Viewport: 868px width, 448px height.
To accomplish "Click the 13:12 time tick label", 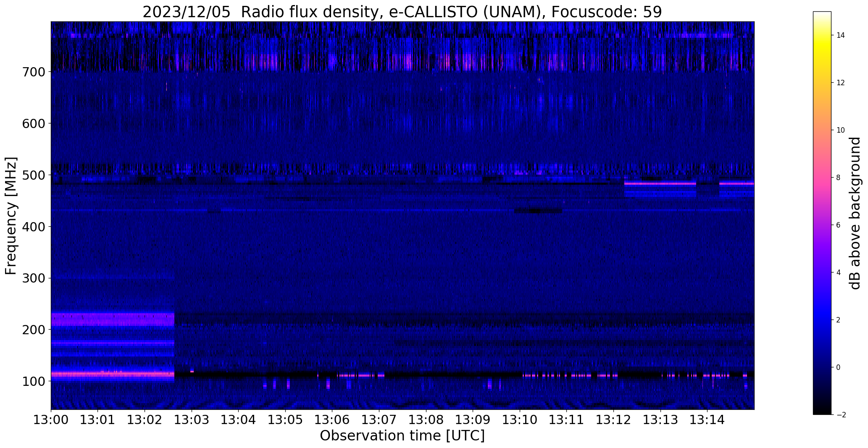I will click(613, 420).
